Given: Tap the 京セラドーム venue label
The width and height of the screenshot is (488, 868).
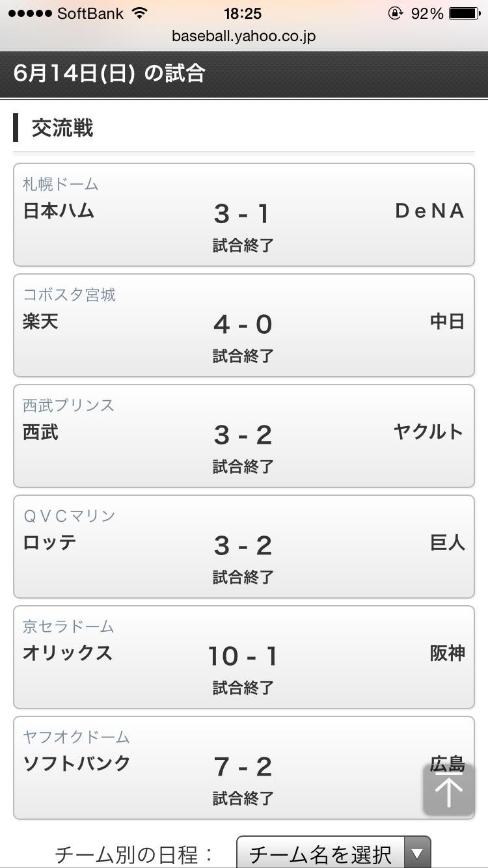Looking at the screenshot, I should click(68, 627).
